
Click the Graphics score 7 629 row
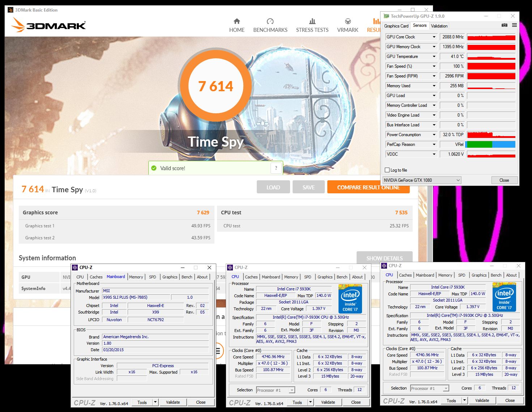(x=116, y=213)
